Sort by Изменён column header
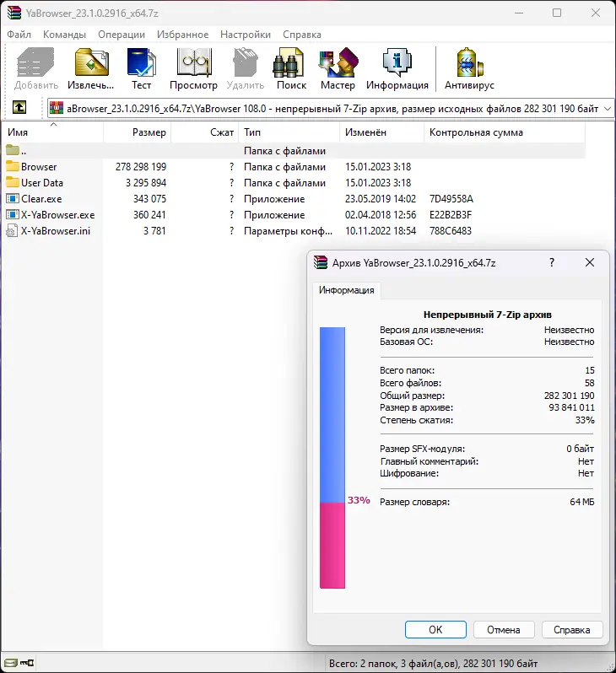This screenshot has width=616, height=673. 382,132
